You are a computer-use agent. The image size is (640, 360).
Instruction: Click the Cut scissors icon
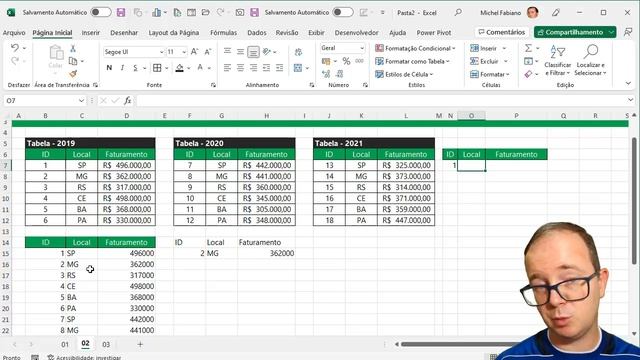(x=73, y=49)
